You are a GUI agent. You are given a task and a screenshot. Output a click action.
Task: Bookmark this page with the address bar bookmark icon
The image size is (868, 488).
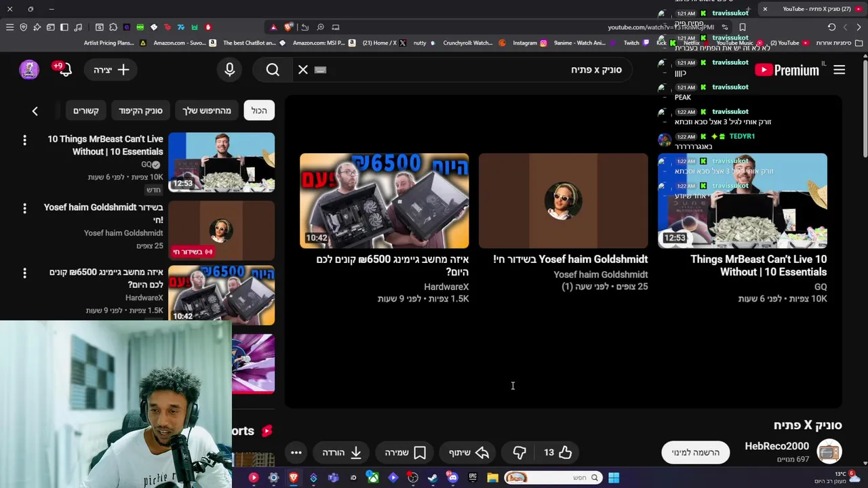pyautogui.click(x=743, y=27)
